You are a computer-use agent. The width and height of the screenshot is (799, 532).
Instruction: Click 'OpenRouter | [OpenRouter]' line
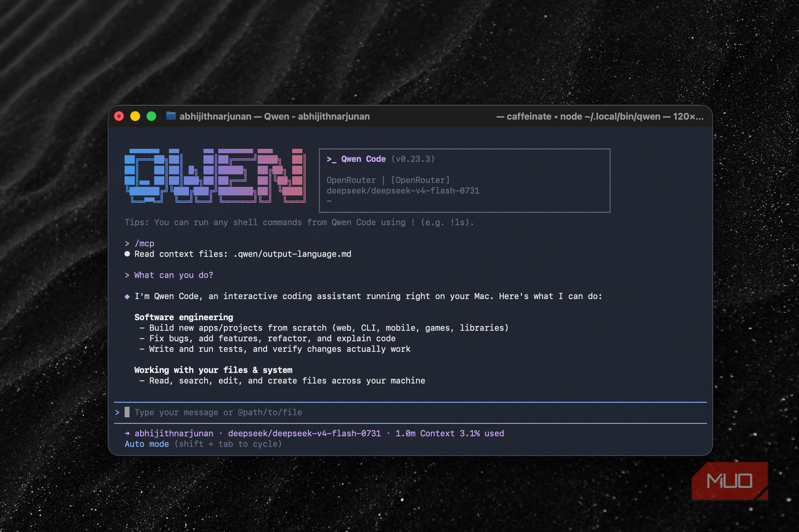[x=388, y=180]
